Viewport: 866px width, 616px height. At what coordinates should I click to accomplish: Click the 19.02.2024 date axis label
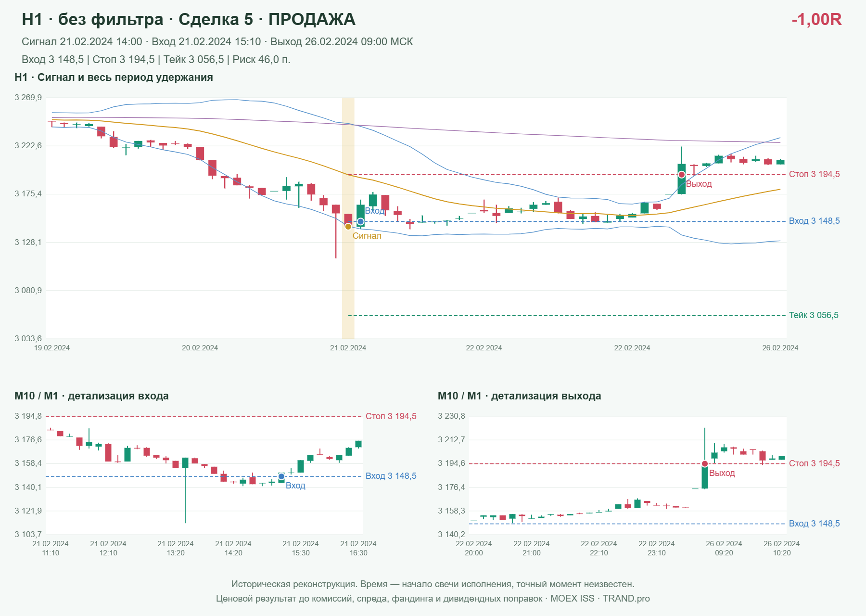[x=52, y=348]
